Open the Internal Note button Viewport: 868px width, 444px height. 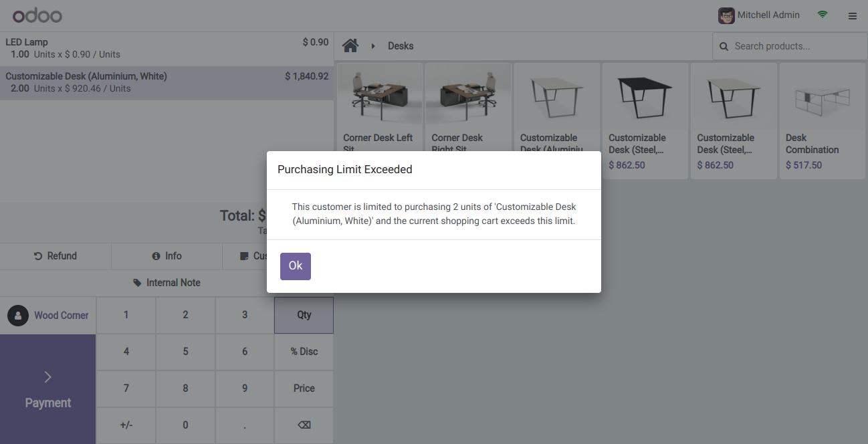167,283
